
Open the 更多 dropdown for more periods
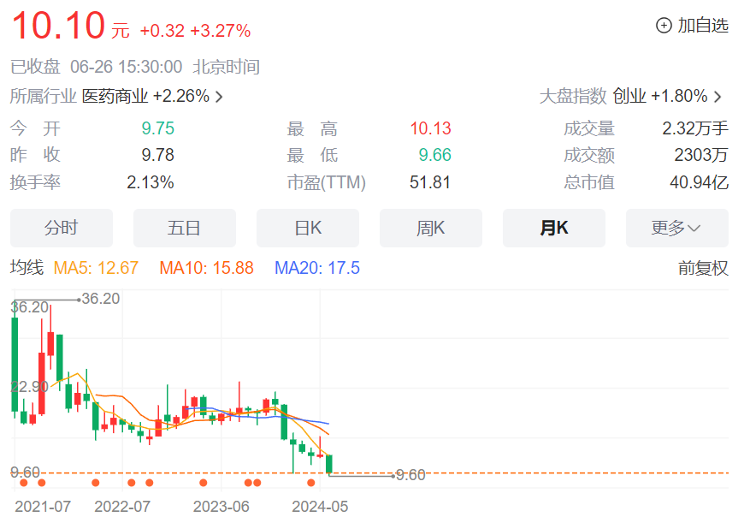677,228
